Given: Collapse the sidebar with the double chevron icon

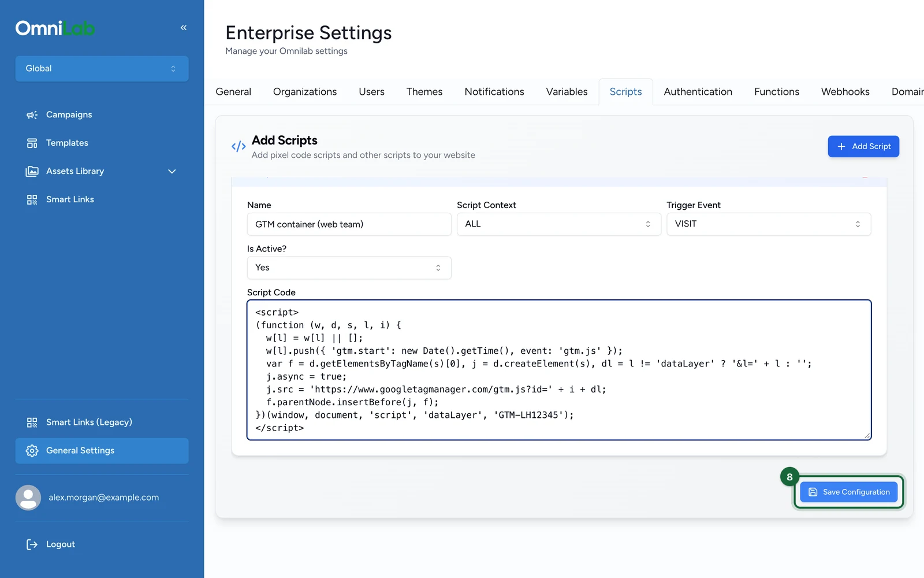Looking at the screenshot, I should [x=184, y=28].
